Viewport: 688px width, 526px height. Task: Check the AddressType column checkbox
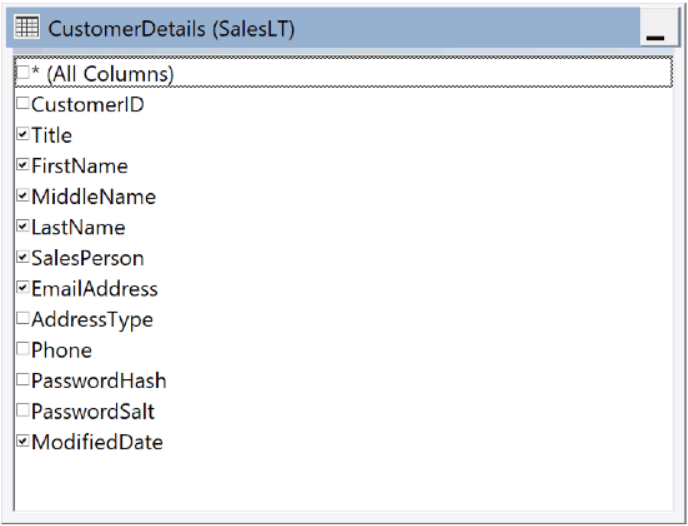(23, 318)
